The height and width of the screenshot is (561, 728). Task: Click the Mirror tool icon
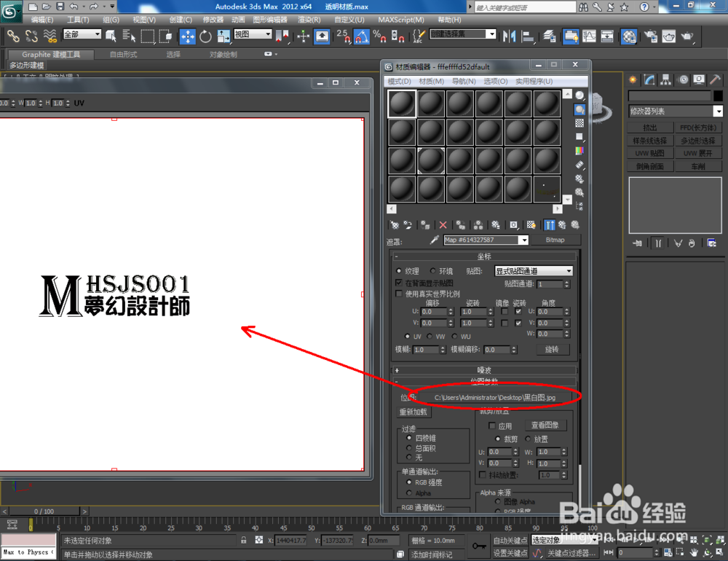pos(510,36)
